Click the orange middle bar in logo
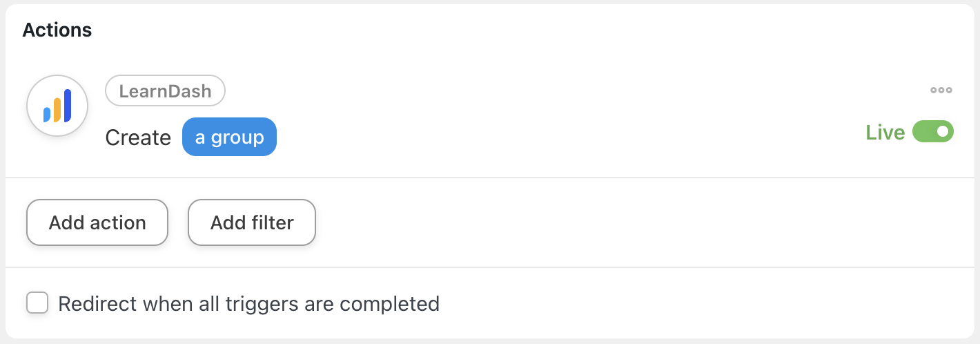The height and width of the screenshot is (344, 980). click(x=57, y=110)
